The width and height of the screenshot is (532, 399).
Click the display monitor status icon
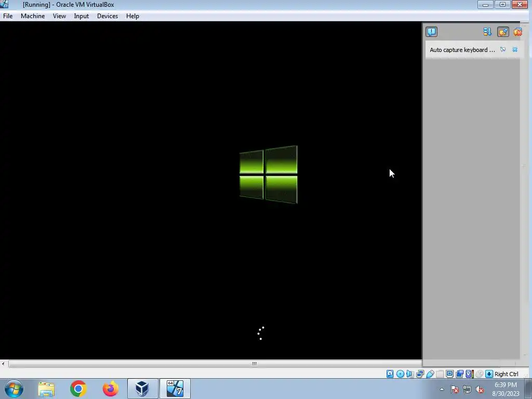(x=449, y=374)
